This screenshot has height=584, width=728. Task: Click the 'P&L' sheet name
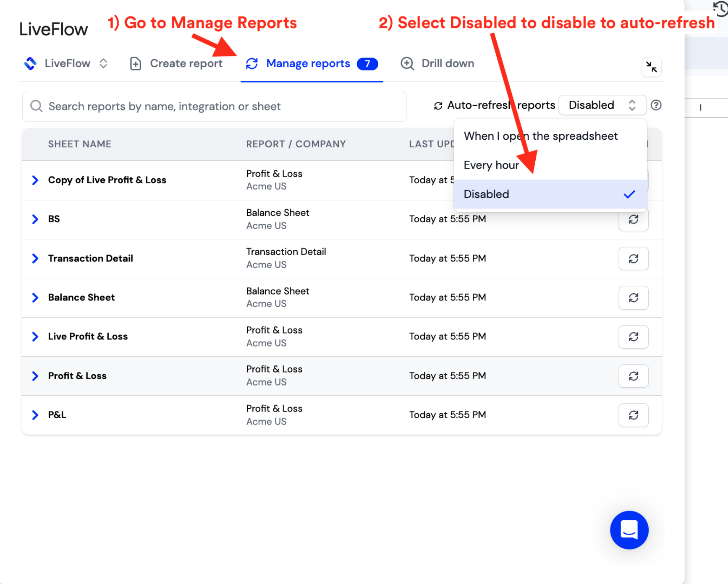[57, 415]
